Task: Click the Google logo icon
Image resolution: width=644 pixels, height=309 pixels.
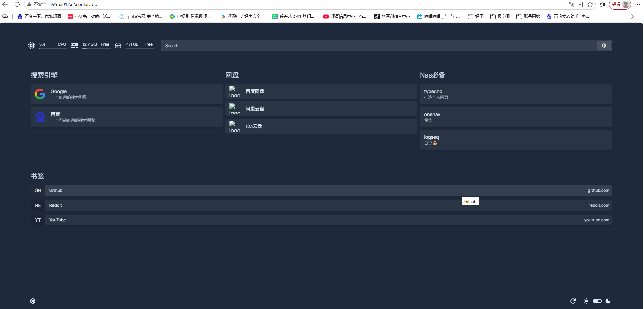Action: pyautogui.click(x=40, y=94)
